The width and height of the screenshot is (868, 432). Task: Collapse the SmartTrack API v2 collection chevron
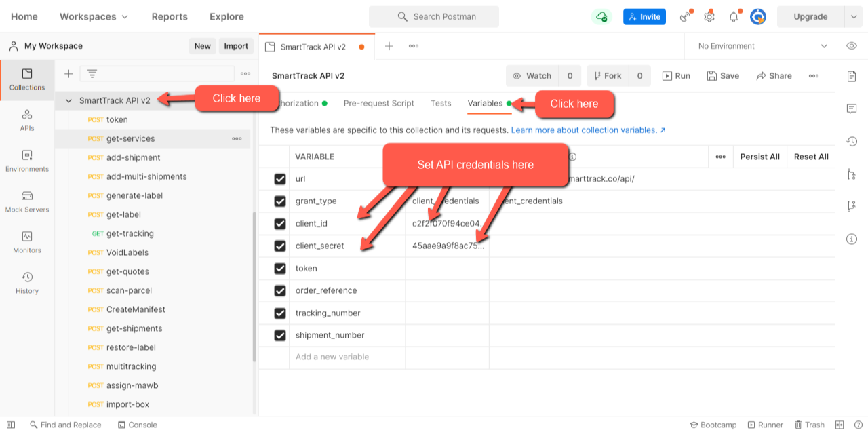tap(68, 100)
